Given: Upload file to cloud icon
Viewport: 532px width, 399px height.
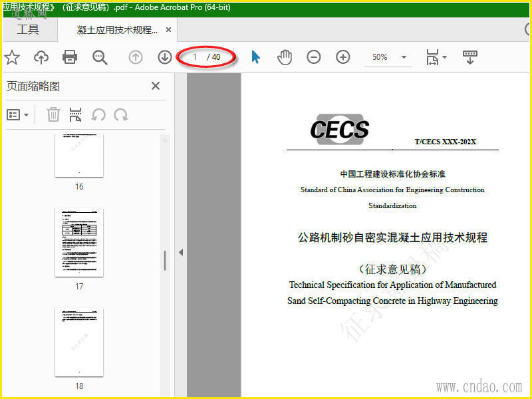Looking at the screenshot, I should 41,57.
